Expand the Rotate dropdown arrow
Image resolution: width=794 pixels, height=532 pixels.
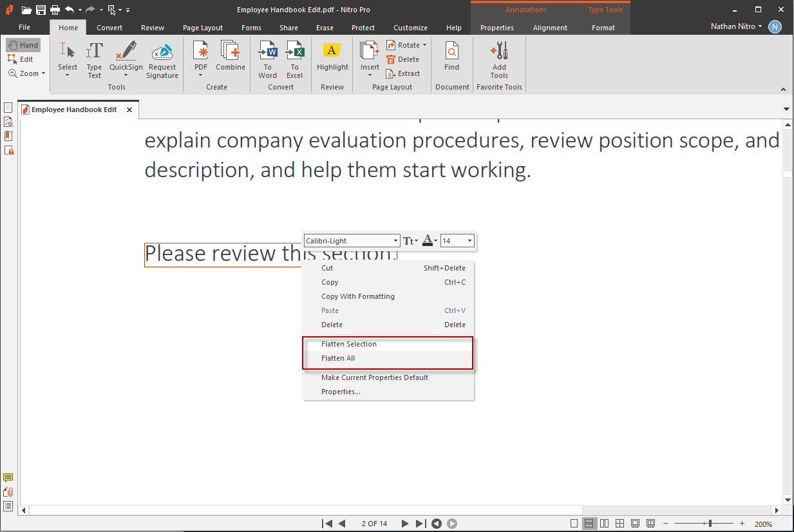(424, 45)
